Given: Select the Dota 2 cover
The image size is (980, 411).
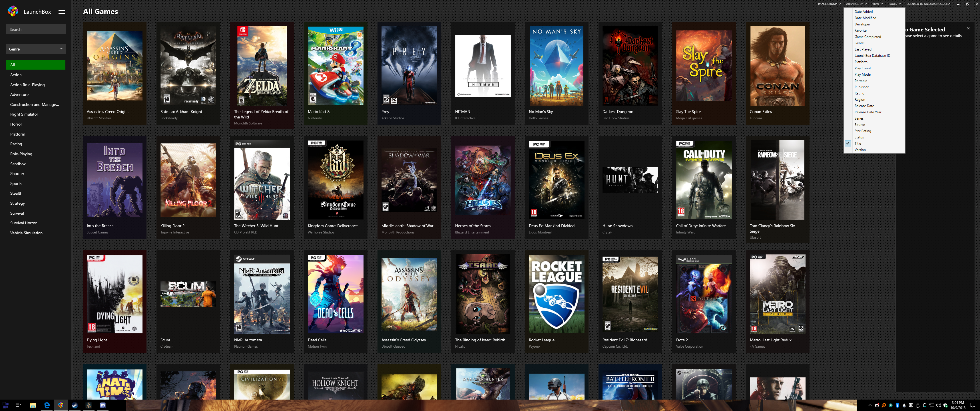Looking at the screenshot, I should (x=704, y=294).
